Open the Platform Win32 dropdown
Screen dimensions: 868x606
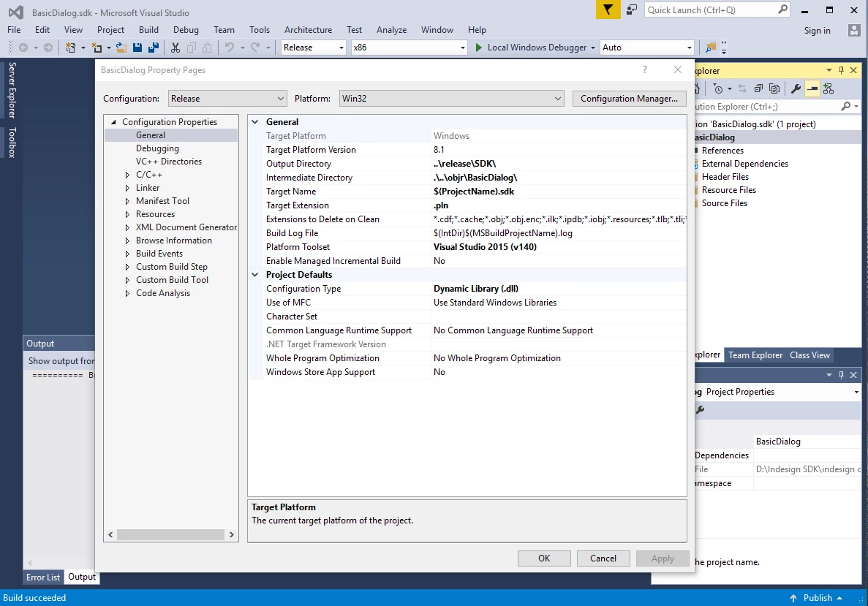[452, 99]
